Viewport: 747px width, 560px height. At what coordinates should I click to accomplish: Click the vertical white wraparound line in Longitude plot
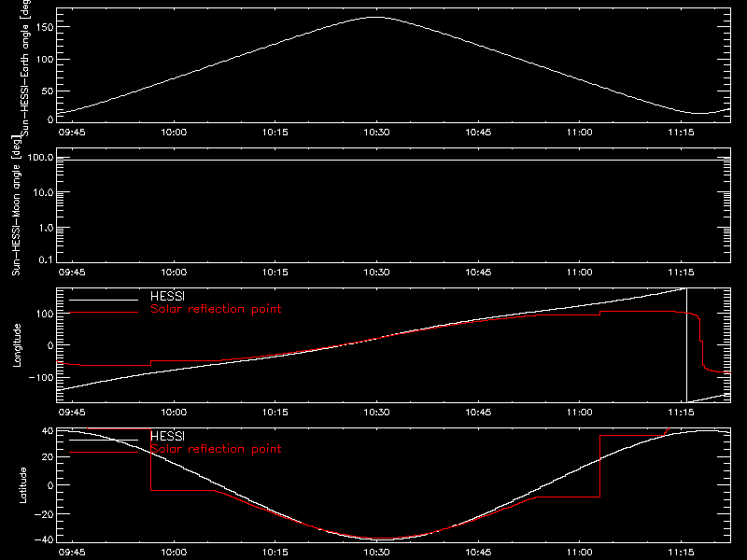point(686,345)
